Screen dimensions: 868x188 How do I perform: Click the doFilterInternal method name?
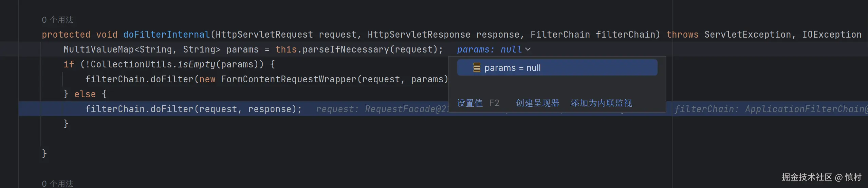(x=166, y=35)
